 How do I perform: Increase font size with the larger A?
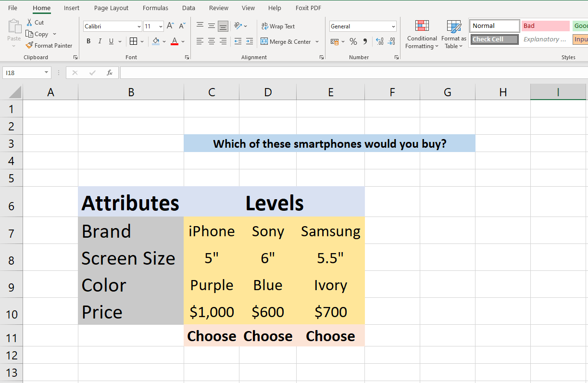[170, 26]
